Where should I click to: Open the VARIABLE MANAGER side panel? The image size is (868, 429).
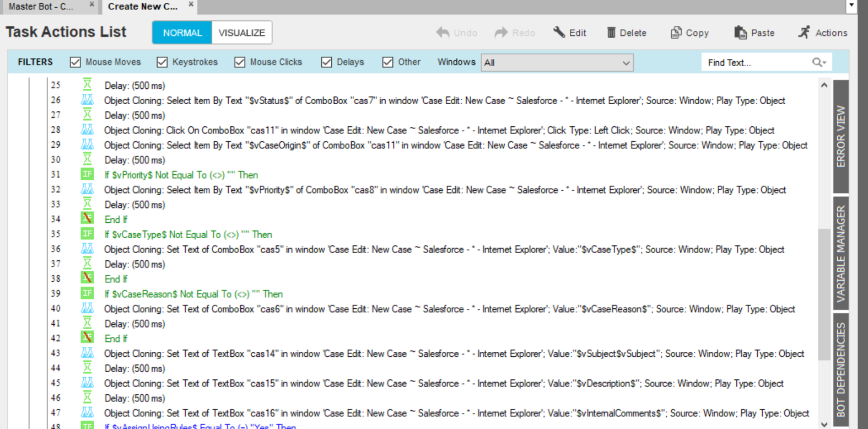coord(841,253)
